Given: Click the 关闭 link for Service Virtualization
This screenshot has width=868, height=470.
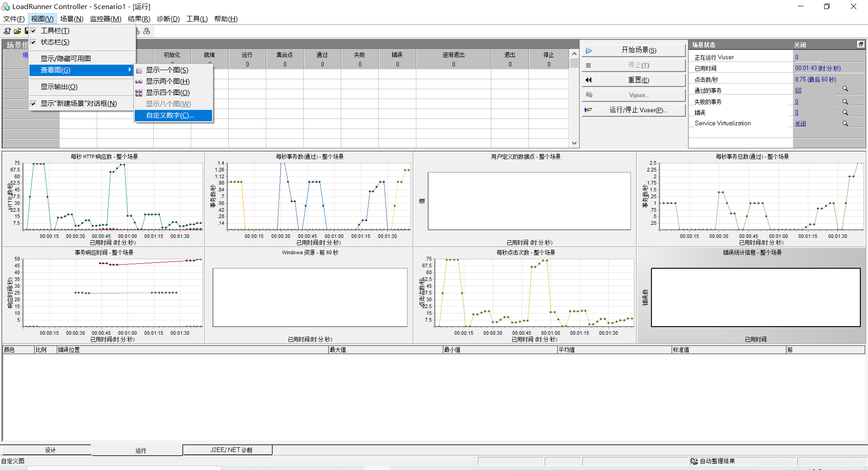Looking at the screenshot, I should click(800, 123).
